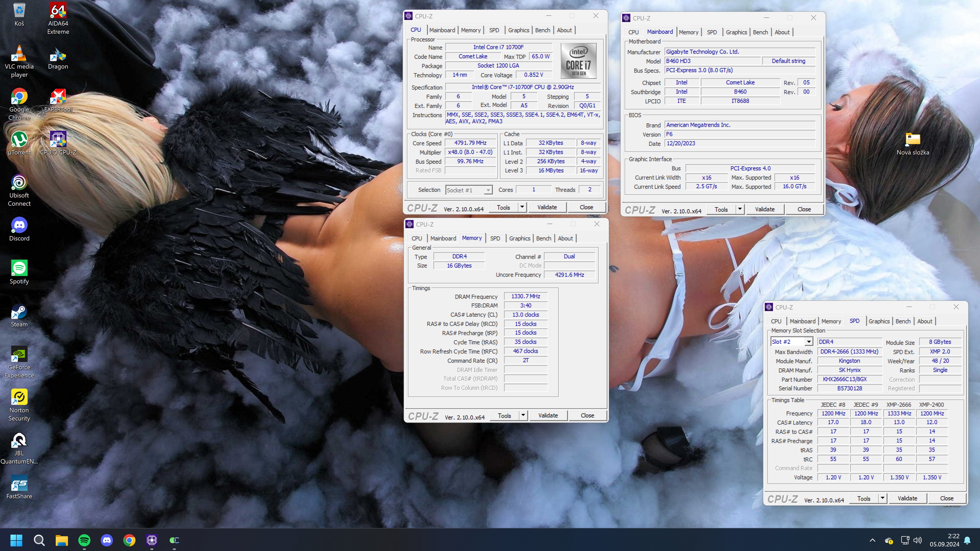Expand Tools dropdown arrow in Mainboard window

(739, 209)
